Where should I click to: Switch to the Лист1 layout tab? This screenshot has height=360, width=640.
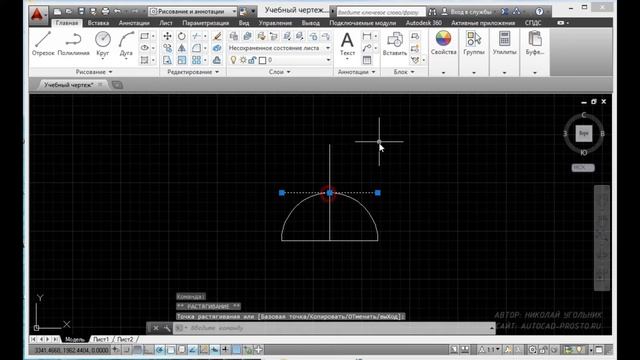100,339
